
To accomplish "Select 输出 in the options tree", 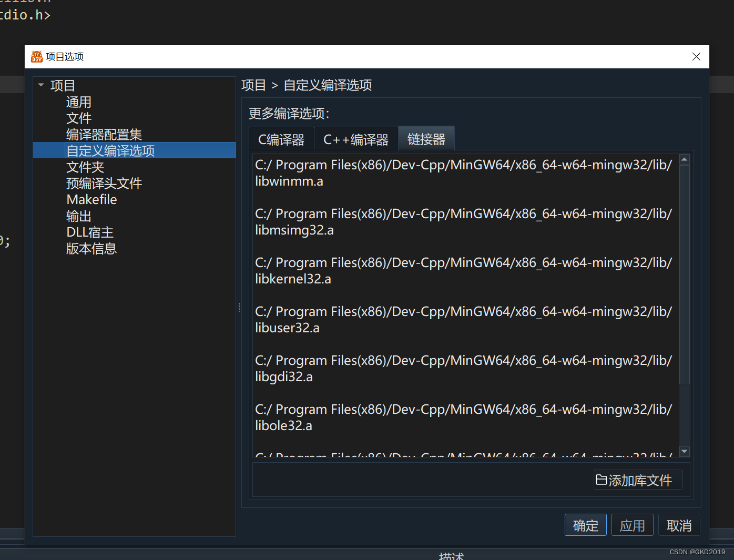I will click(78, 216).
